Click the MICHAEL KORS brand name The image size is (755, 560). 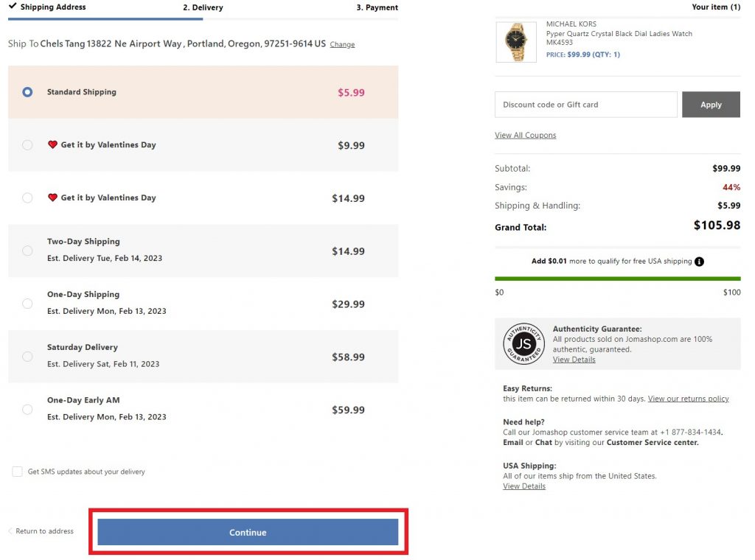[571, 24]
